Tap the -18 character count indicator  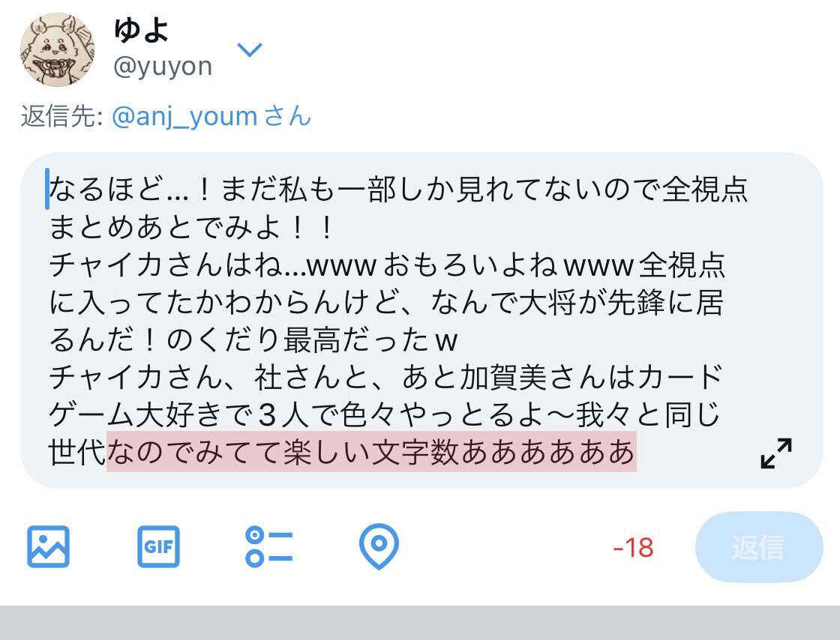tap(633, 547)
